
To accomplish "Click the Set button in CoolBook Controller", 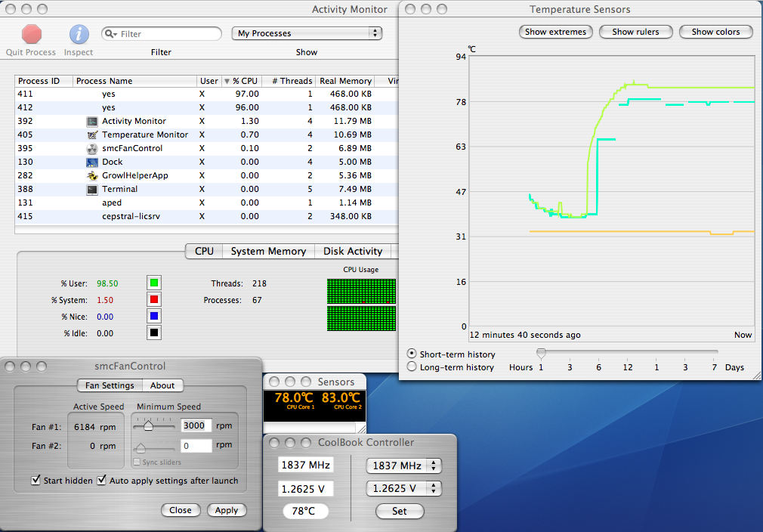I will [x=400, y=511].
